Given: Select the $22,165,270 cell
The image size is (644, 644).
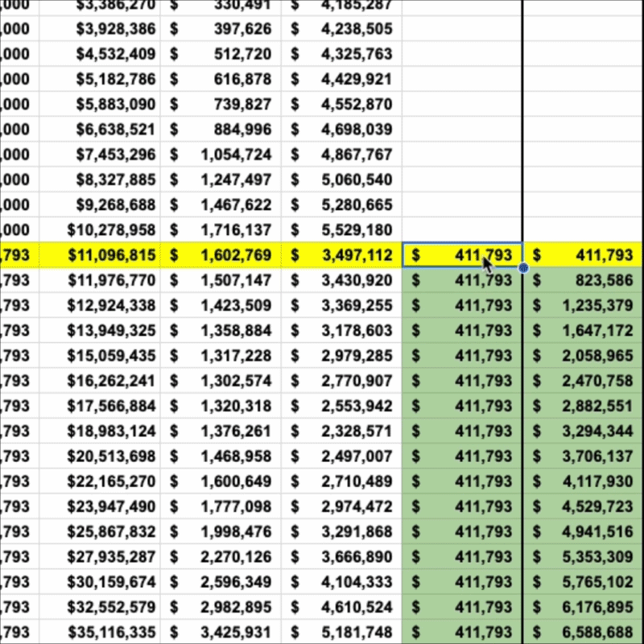Looking at the screenshot, I should click(100, 481).
